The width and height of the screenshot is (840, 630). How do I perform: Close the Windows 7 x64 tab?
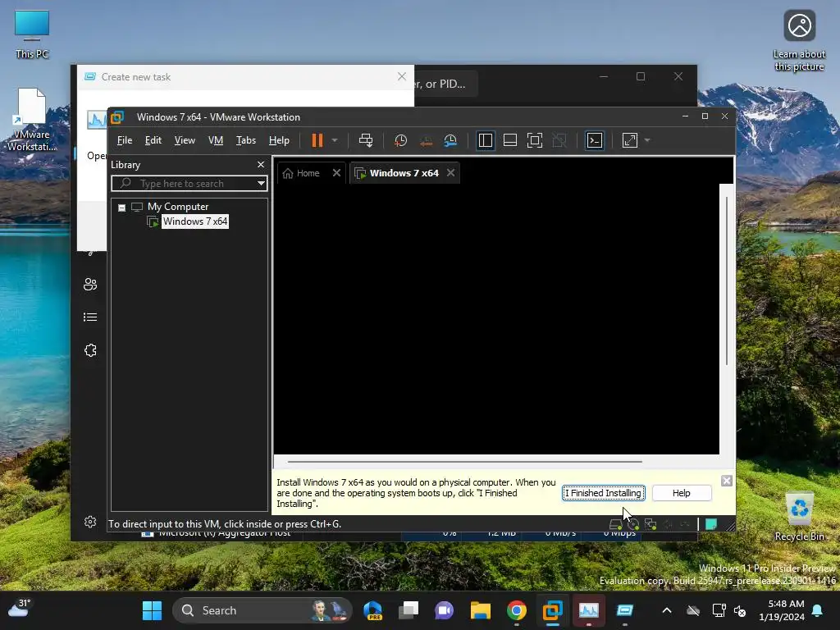pos(450,172)
